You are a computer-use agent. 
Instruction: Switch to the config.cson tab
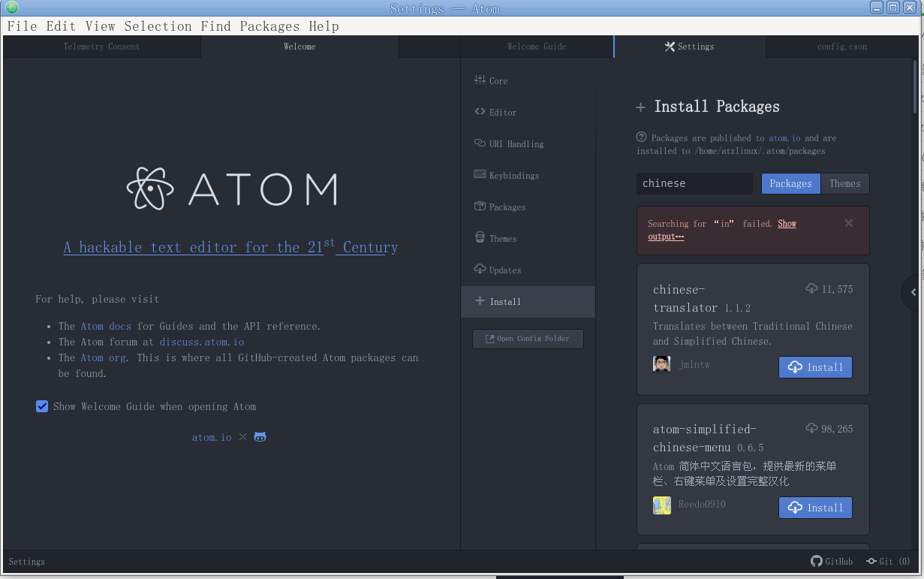[x=841, y=47]
